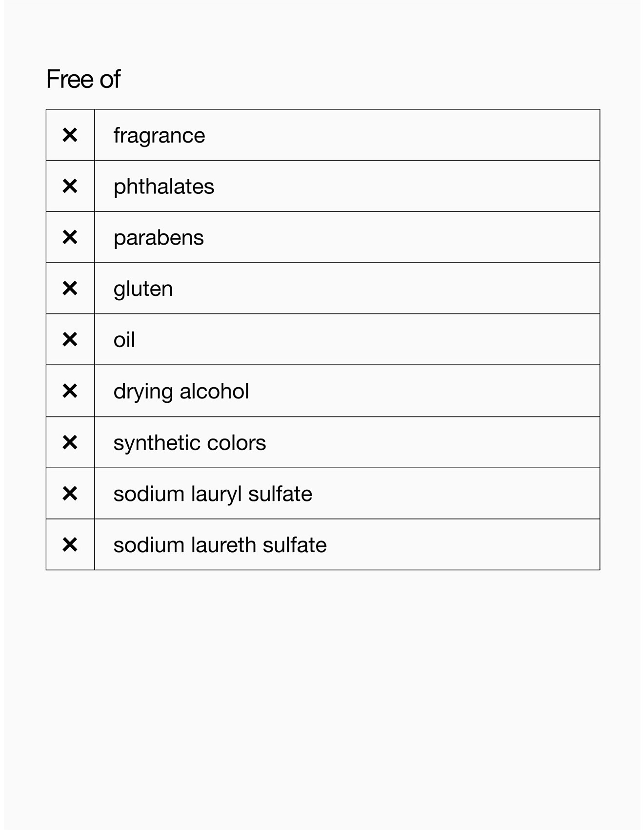Image resolution: width=644 pixels, height=830 pixels.
Task: Click the "parabens" text
Action: [159, 238]
